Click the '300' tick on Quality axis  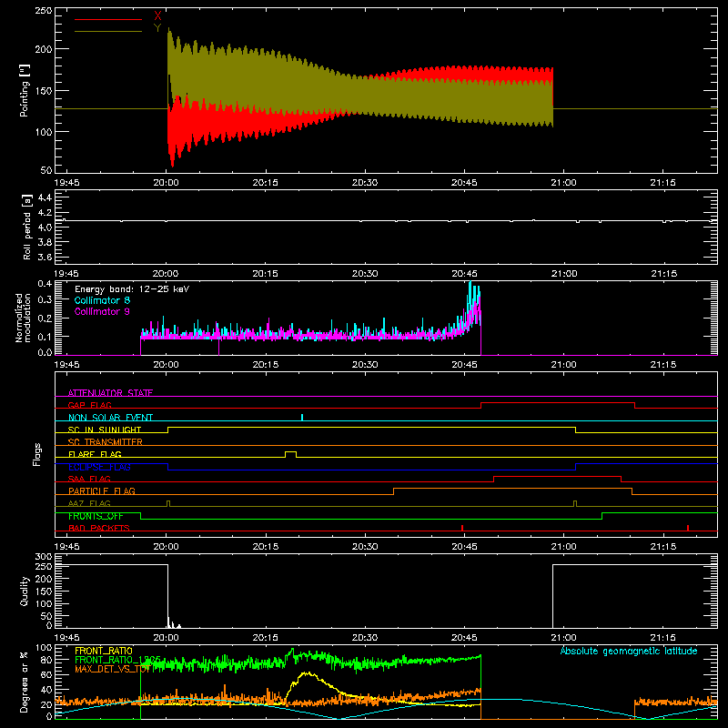click(43, 557)
